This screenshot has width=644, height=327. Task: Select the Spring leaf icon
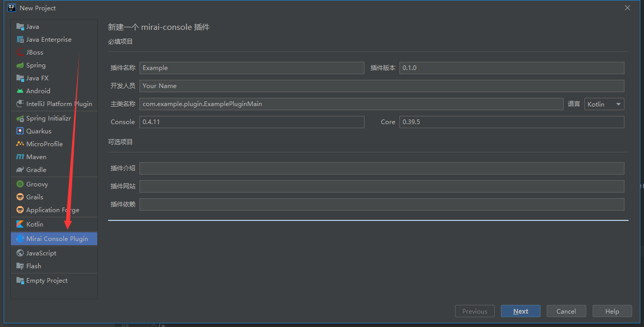click(x=20, y=65)
